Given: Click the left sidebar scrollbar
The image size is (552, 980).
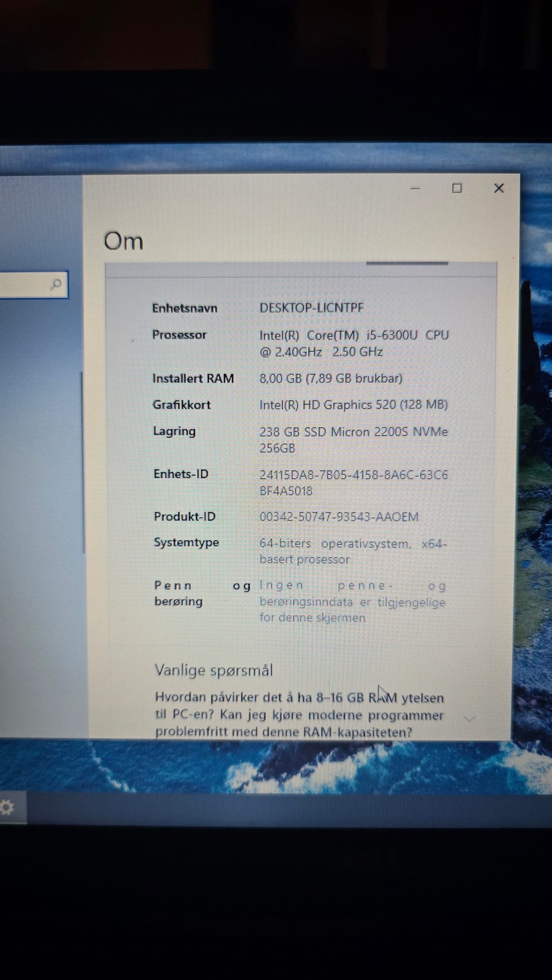Looking at the screenshot, I should point(83,463).
